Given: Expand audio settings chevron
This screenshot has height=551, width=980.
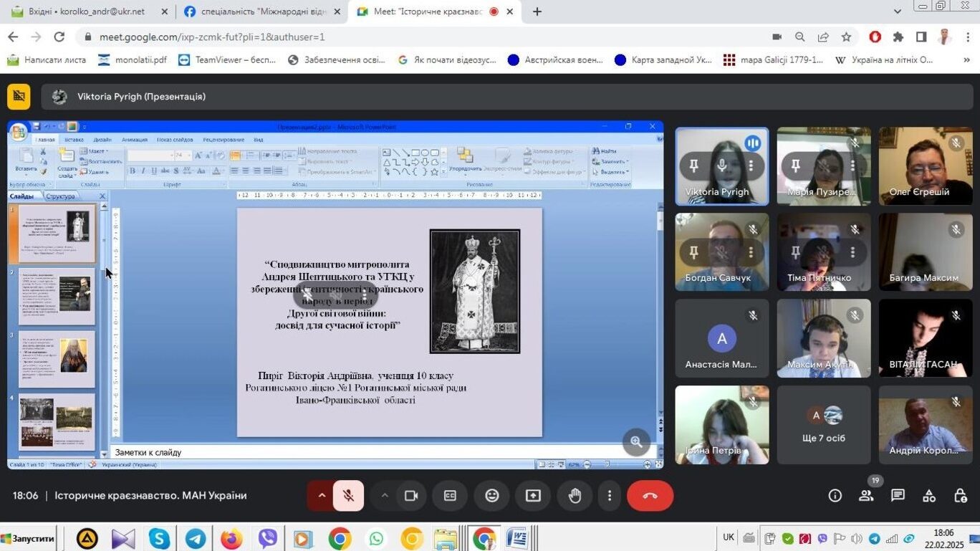Looking at the screenshot, I should (322, 496).
